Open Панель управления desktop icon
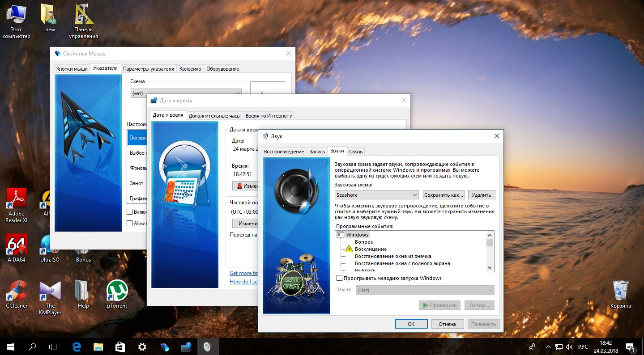The image size is (644, 355). [83, 16]
